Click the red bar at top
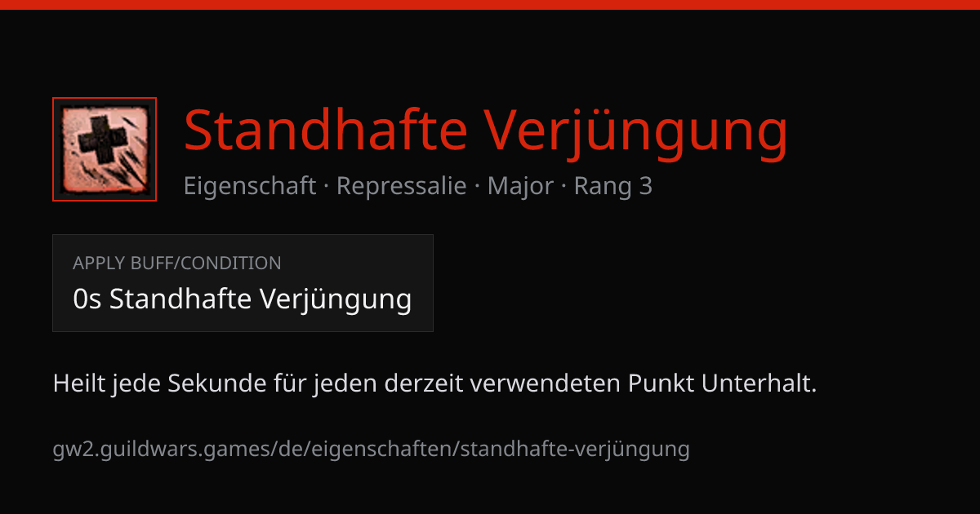Viewport: 980px width, 514px height. (x=490, y=5)
